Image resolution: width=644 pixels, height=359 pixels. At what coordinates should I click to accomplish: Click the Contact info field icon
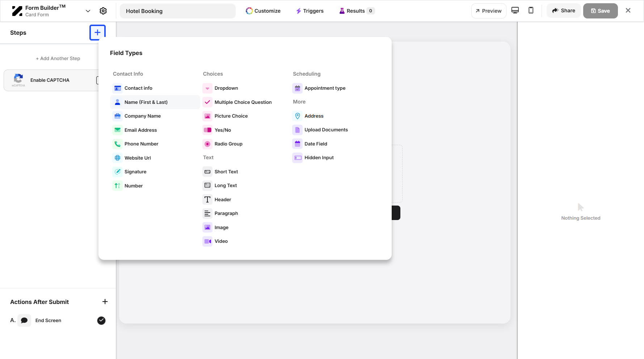click(x=118, y=88)
